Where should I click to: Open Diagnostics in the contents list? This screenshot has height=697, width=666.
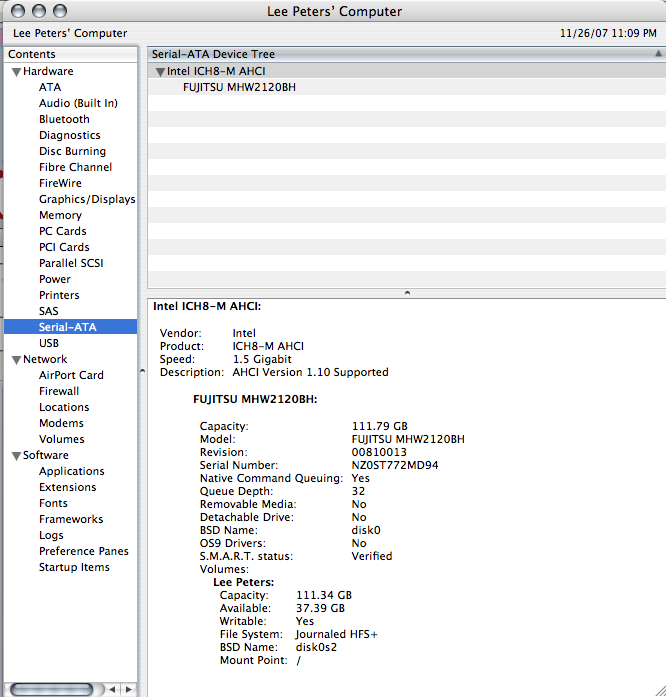pyautogui.click(x=69, y=135)
